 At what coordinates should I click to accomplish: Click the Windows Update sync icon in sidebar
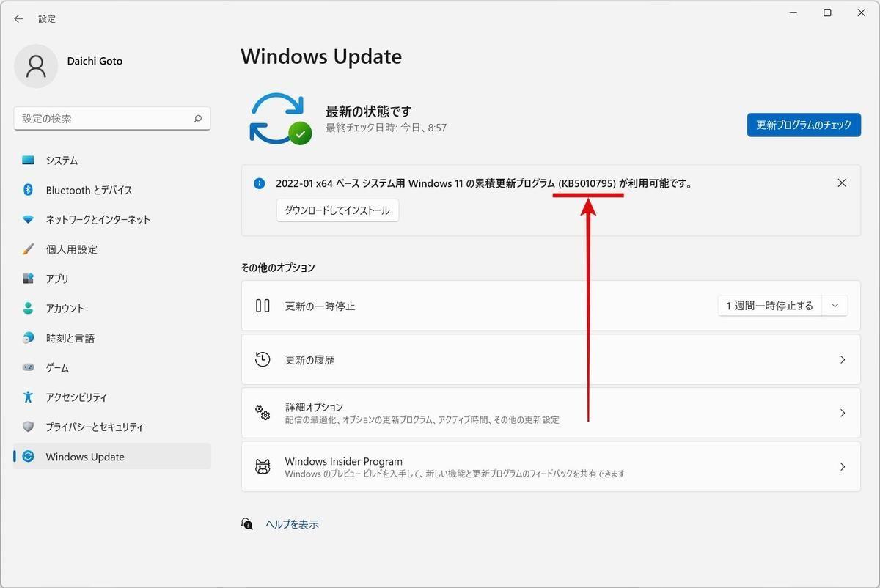tap(29, 457)
